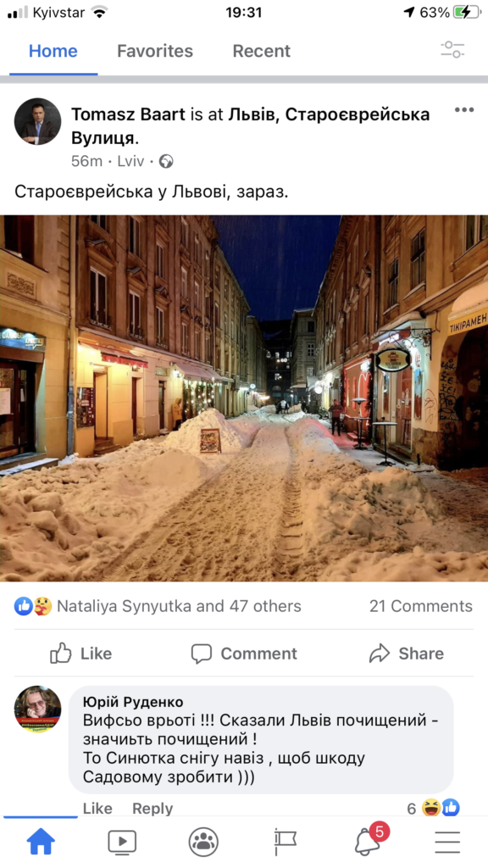Screen dimensions: 488x868
Task: Open the Pages flag icon
Action: tap(286, 843)
